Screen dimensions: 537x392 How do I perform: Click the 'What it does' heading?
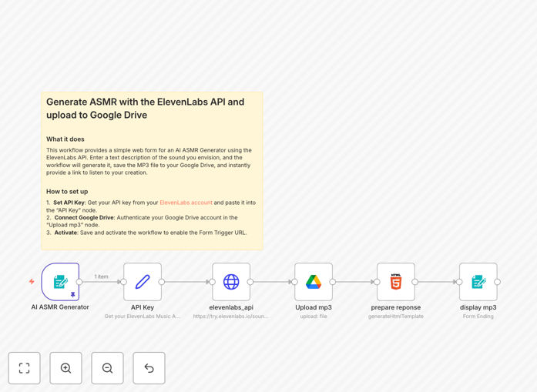pos(65,139)
